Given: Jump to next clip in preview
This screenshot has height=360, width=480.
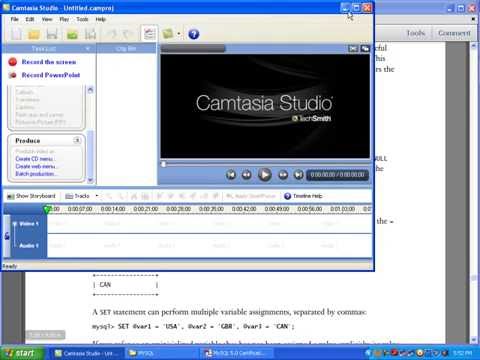Looking at the screenshot, I should 298,175.
